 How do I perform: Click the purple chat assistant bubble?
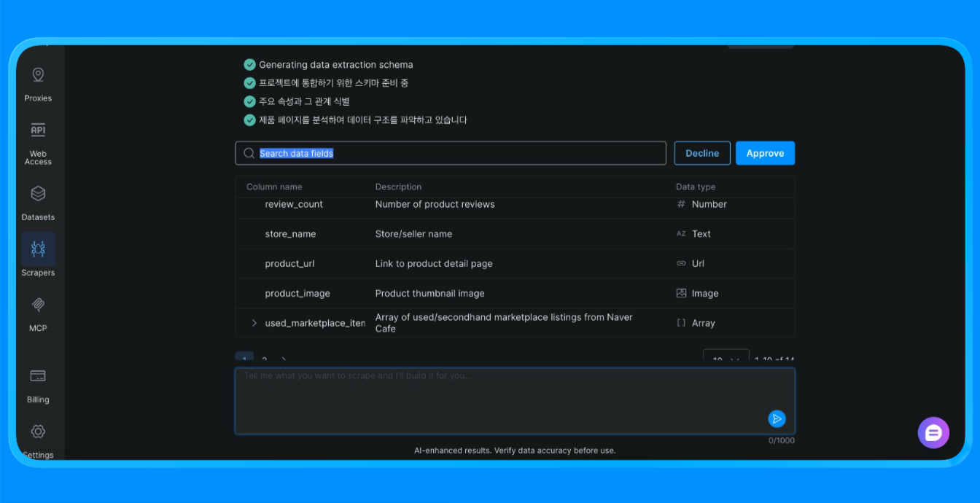point(933,432)
